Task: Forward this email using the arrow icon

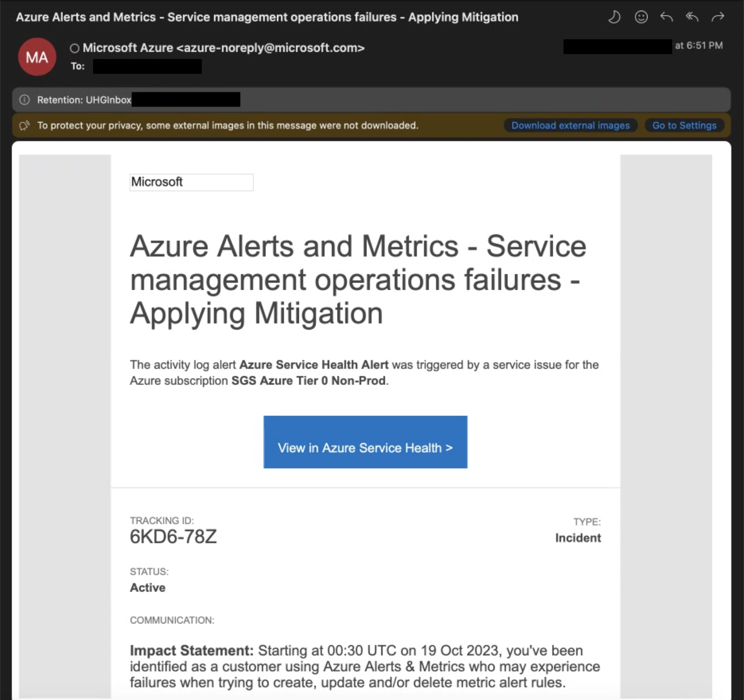Action: 718,17
